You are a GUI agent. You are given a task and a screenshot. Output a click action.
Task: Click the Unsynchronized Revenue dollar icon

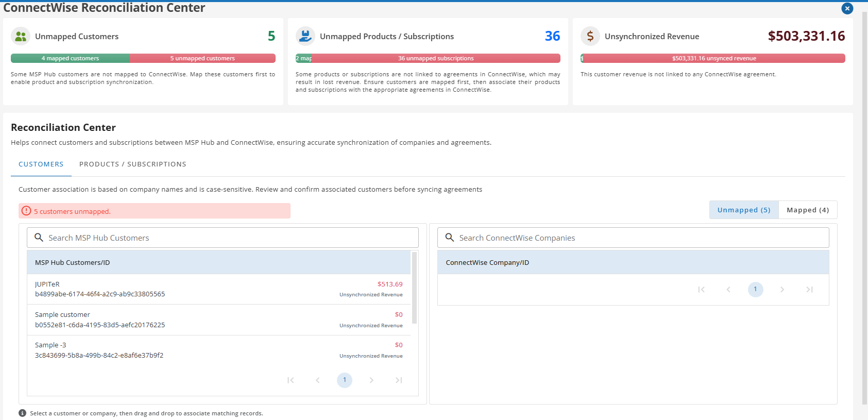pyautogui.click(x=590, y=36)
